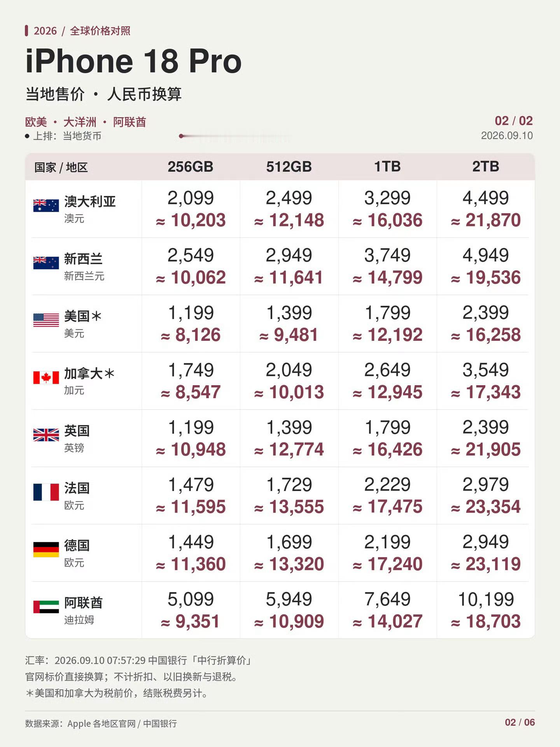The image size is (560, 747).
Task: Select the 256GB column header
Action: 191,167
